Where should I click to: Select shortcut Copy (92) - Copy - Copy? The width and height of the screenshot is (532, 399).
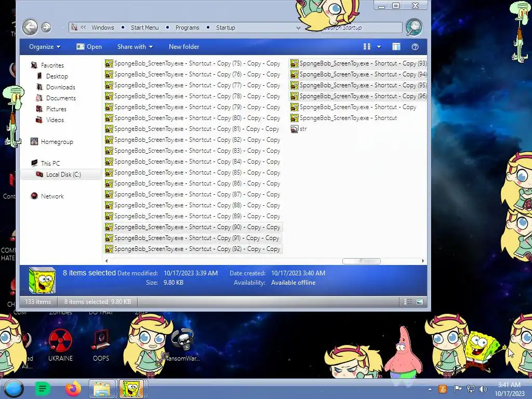tap(193, 249)
